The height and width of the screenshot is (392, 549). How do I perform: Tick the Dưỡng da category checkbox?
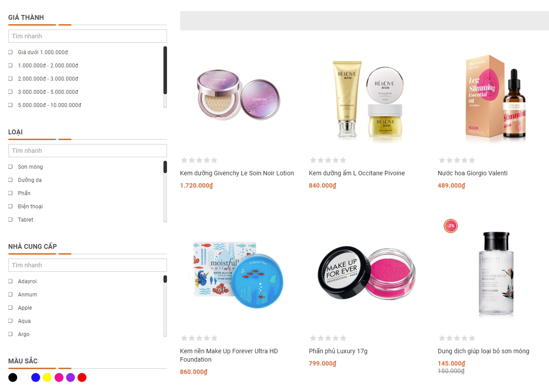pyautogui.click(x=11, y=180)
